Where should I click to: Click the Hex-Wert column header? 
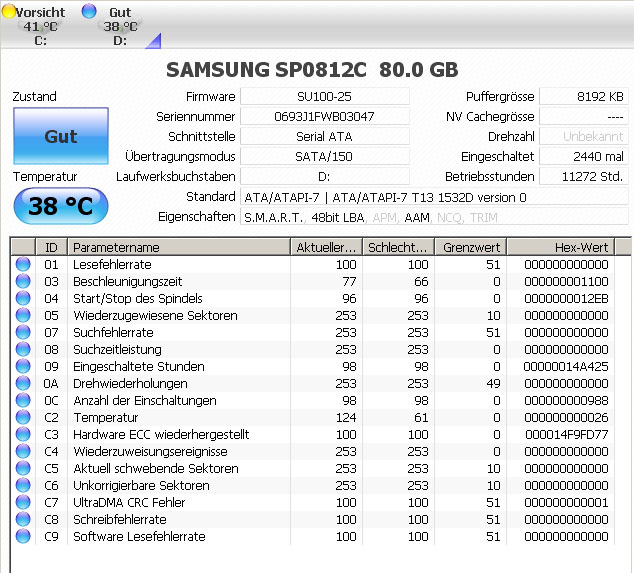point(561,247)
